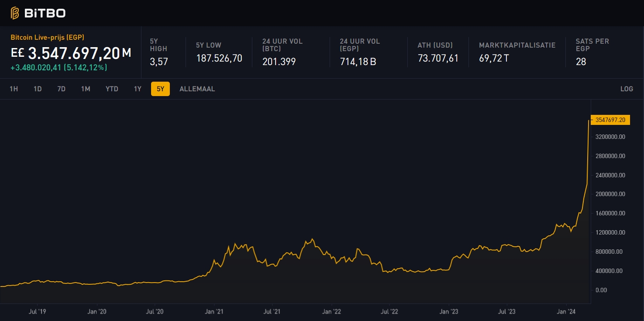This screenshot has height=321, width=644.
Task: Click the ATH (USD) label
Action: click(x=435, y=45)
